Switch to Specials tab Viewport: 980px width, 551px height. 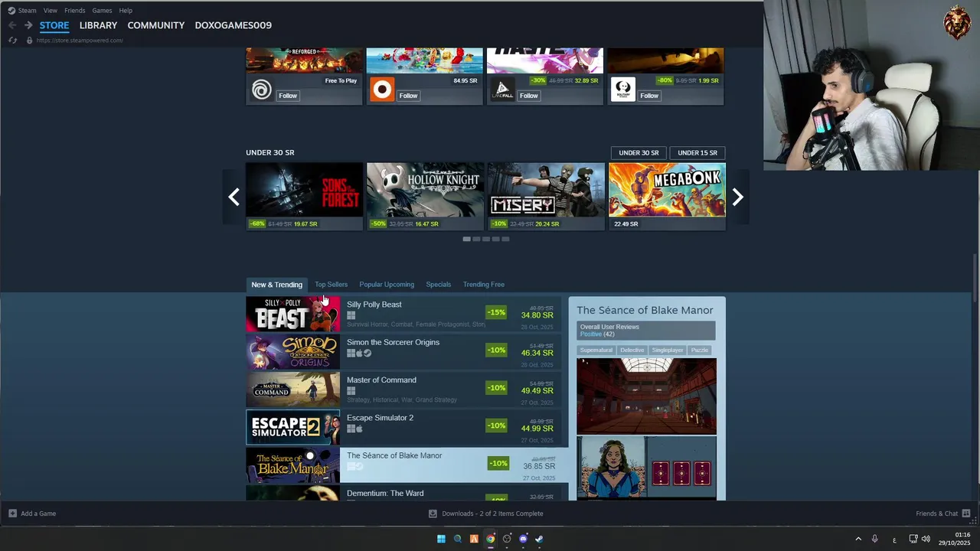coord(439,285)
